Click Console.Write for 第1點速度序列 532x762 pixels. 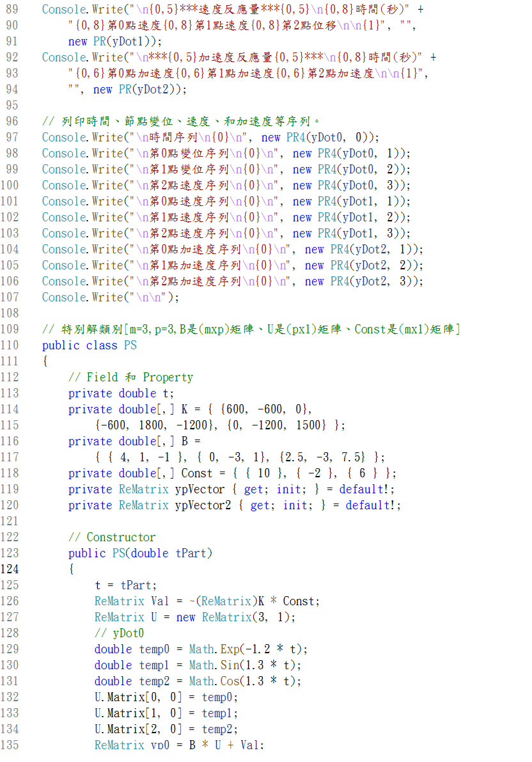(x=226, y=218)
